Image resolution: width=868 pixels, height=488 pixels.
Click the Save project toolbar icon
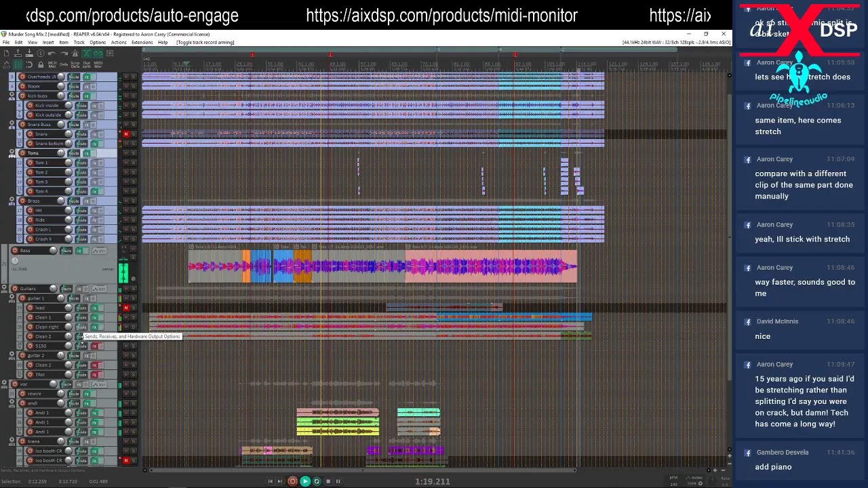[30, 54]
